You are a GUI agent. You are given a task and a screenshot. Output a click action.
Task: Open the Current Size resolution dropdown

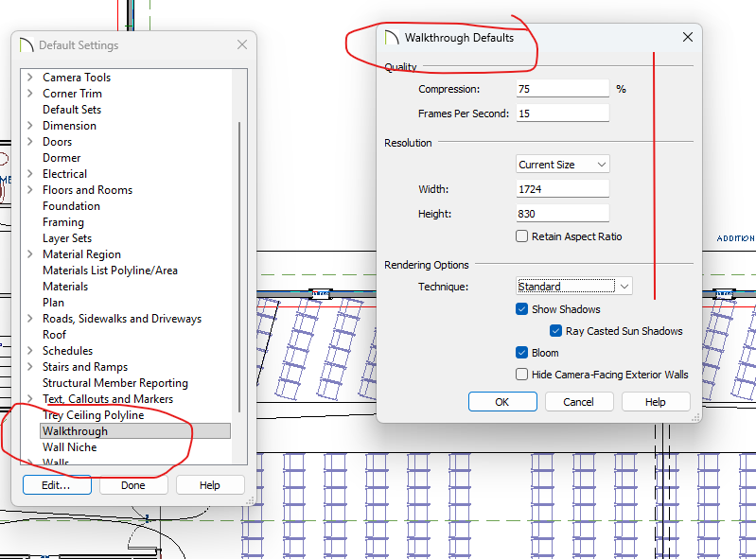(x=563, y=165)
